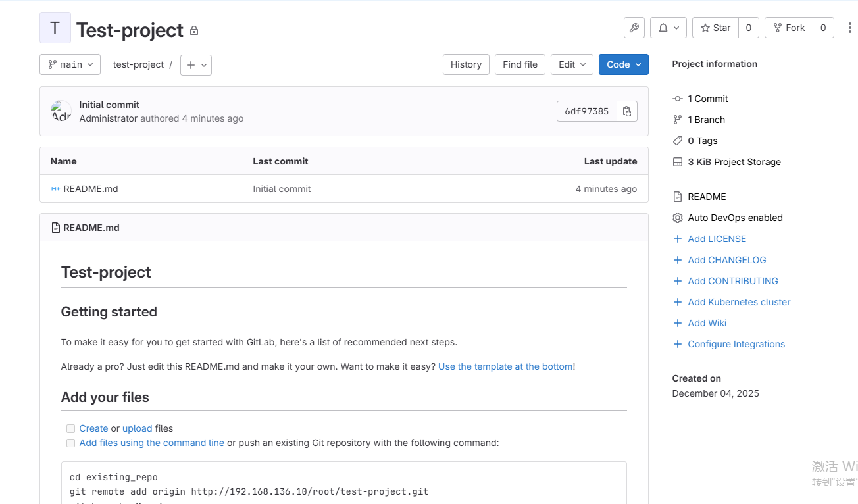
Task: Click the tag icon next to 0 Tags
Action: [678, 141]
